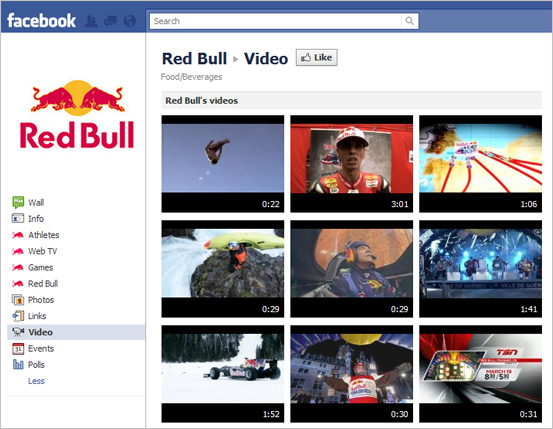The width and height of the screenshot is (553, 429).
Task: Play the 0:31 TSN promo video
Action: pyautogui.click(x=480, y=374)
